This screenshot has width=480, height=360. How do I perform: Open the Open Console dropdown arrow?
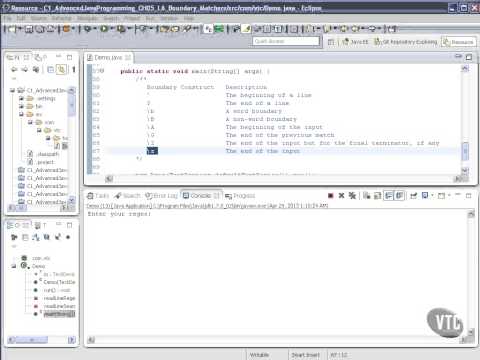click(449, 196)
